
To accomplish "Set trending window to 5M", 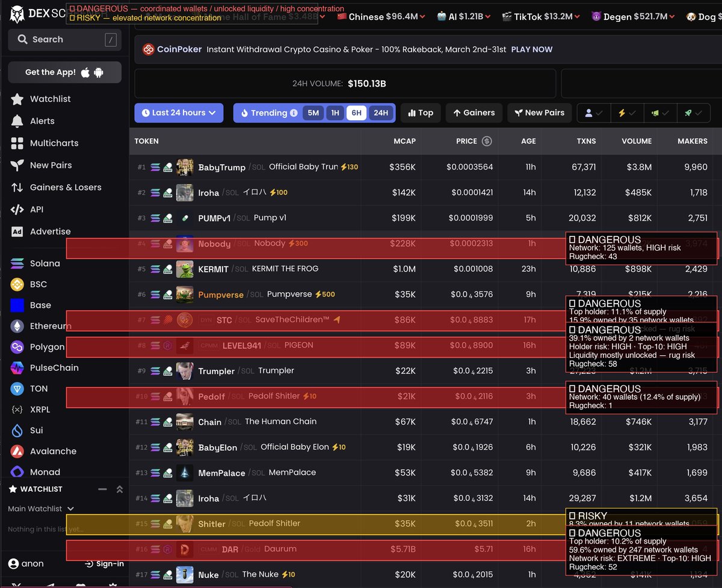I will pyautogui.click(x=313, y=113).
